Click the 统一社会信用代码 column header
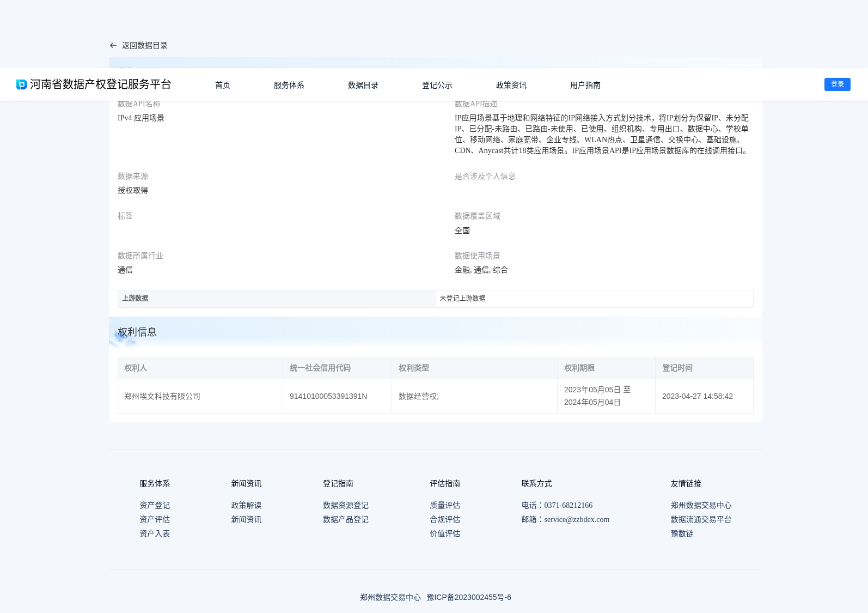This screenshot has width=868, height=613. 337,368
